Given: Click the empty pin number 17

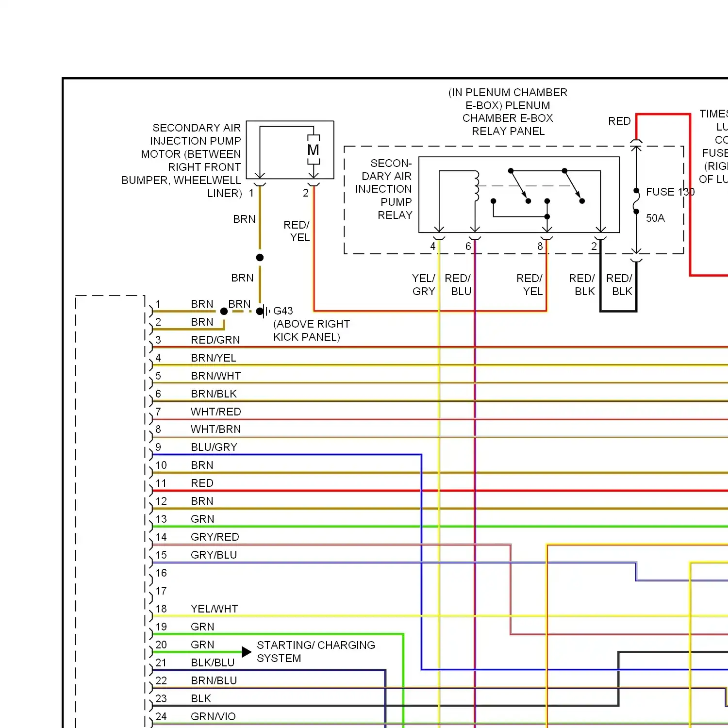Looking at the screenshot, I should click(x=161, y=591).
